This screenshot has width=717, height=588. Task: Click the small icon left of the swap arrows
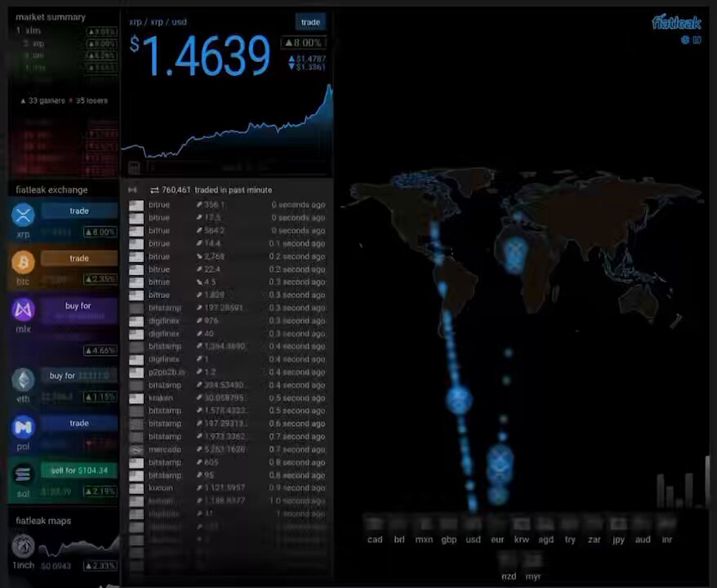tap(132, 190)
